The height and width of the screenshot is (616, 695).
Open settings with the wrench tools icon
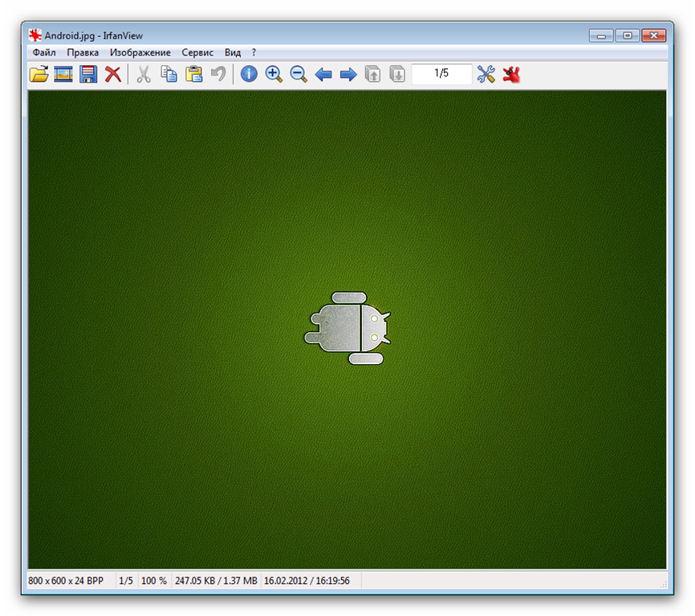click(x=486, y=75)
